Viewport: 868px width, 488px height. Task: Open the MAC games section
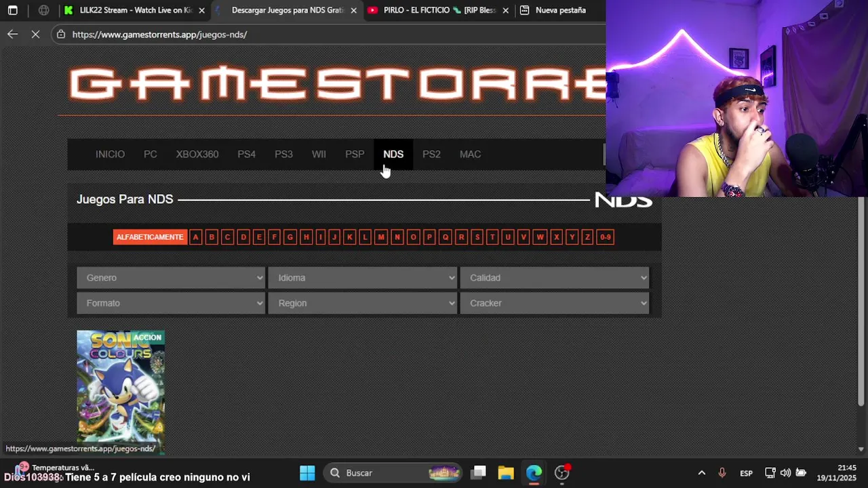tap(470, 154)
